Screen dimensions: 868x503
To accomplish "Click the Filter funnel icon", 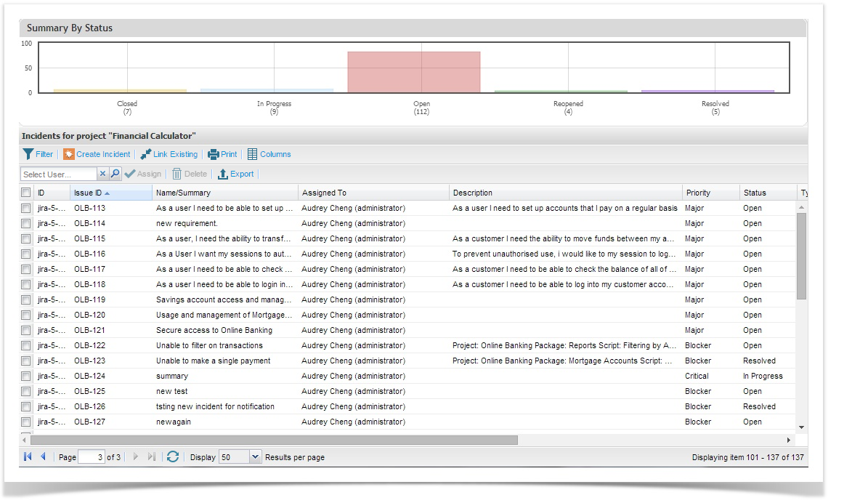I will tap(28, 154).
